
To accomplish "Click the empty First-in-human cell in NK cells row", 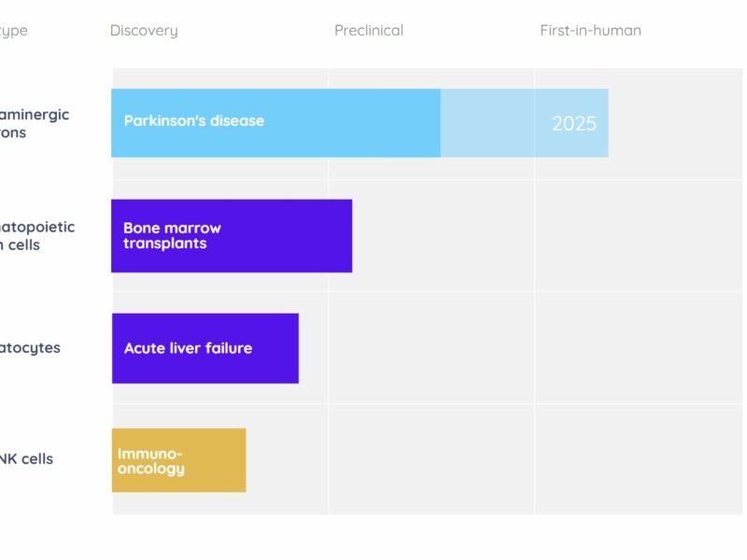I will click(x=639, y=459).
